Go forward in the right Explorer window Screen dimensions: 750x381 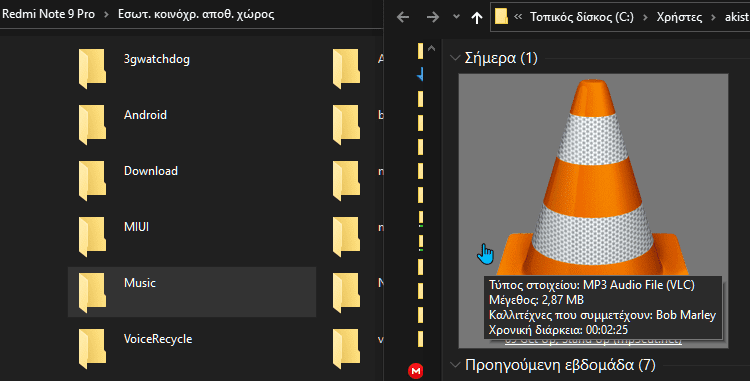tap(432, 18)
